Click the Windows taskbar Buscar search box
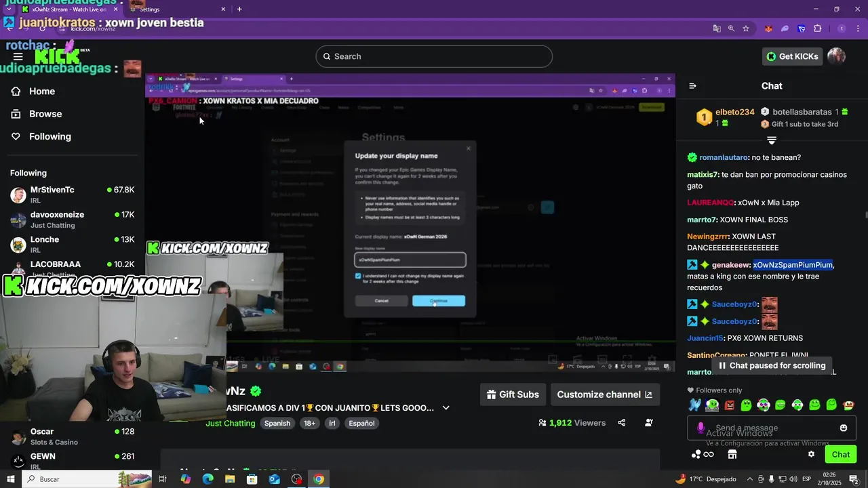The width and height of the screenshot is (868, 488). point(88,479)
